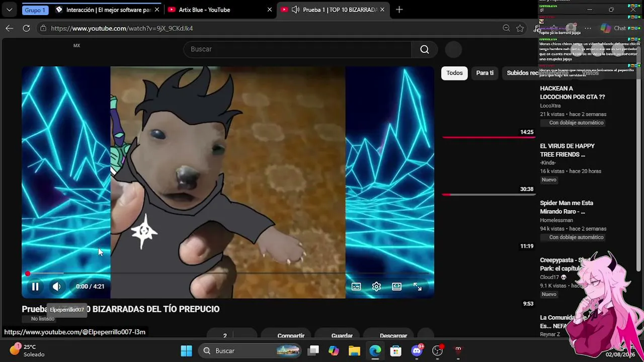The image size is (644, 362).
Task: Open the Grupo 1 tab group
Action: [x=35, y=10]
